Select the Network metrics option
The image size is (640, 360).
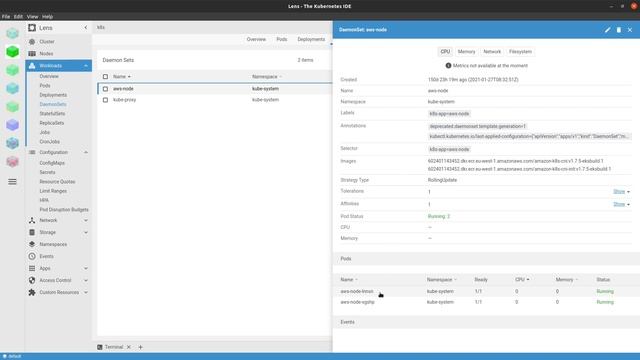[x=492, y=52]
